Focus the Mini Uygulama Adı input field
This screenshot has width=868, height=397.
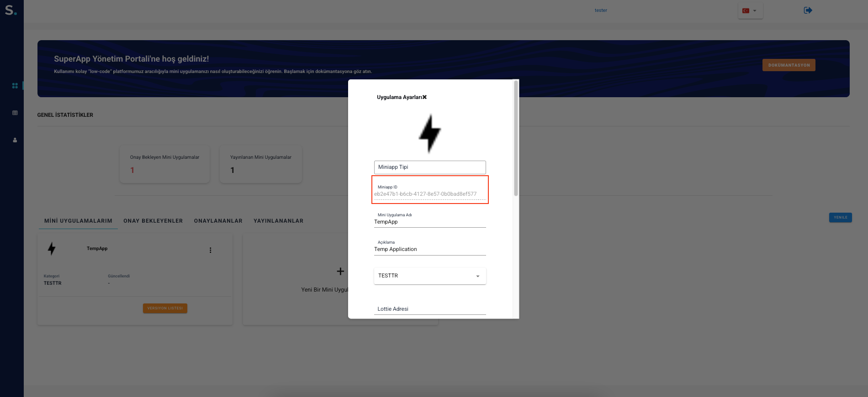point(429,222)
